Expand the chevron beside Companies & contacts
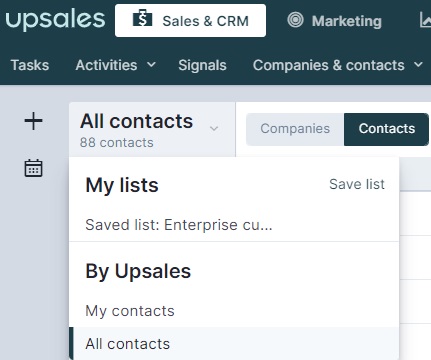The image size is (431, 360). pos(418,65)
